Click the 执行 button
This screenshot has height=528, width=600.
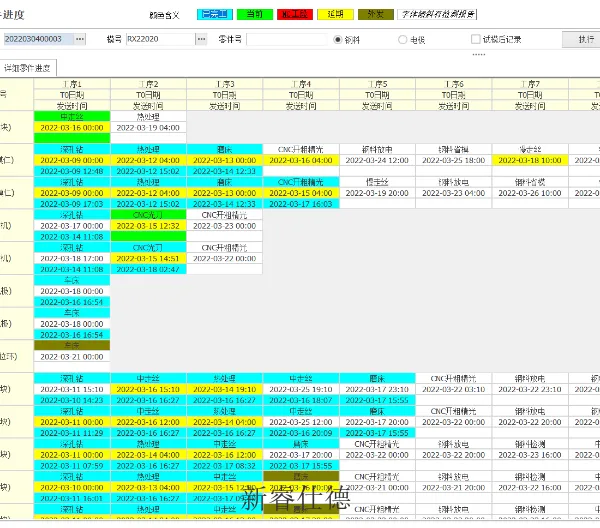[x=585, y=39]
